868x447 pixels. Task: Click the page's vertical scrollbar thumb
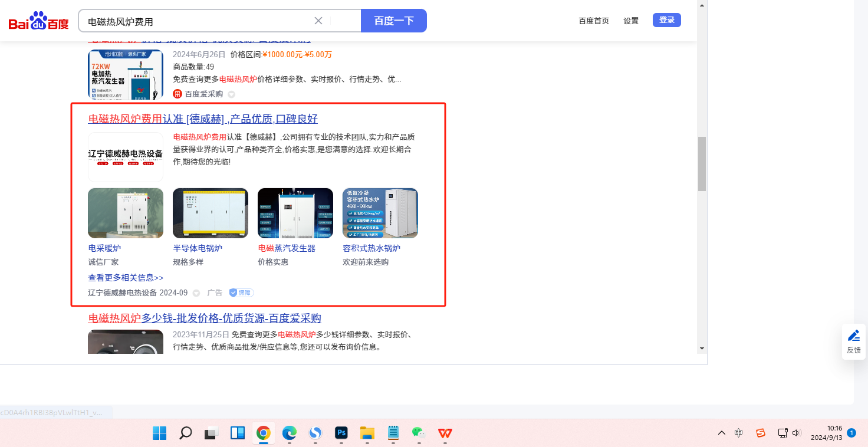pos(702,164)
